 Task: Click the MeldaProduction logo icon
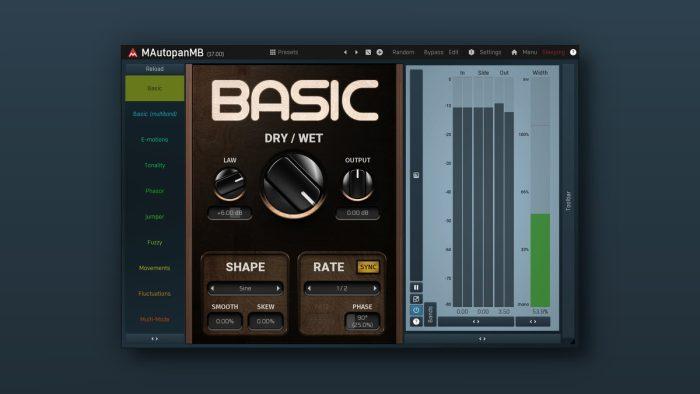pyautogui.click(x=133, y=53)
